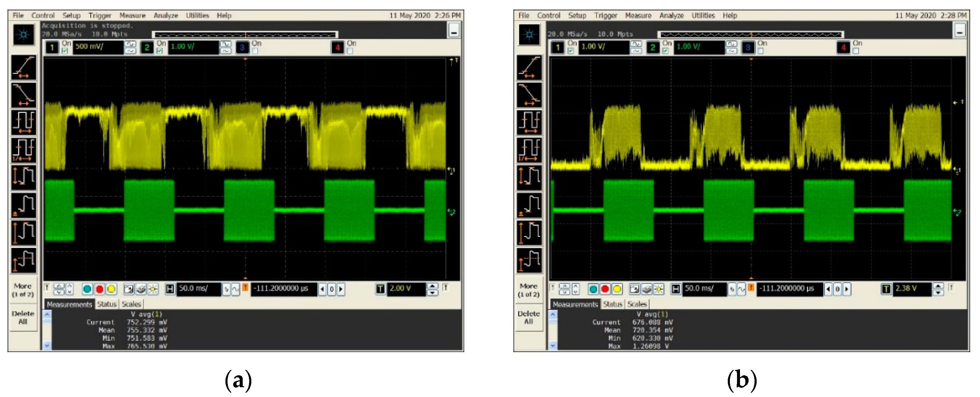980x397 pixels.
Task: Increase trigger level with up arrow, left scope
Action: point(432,286)
